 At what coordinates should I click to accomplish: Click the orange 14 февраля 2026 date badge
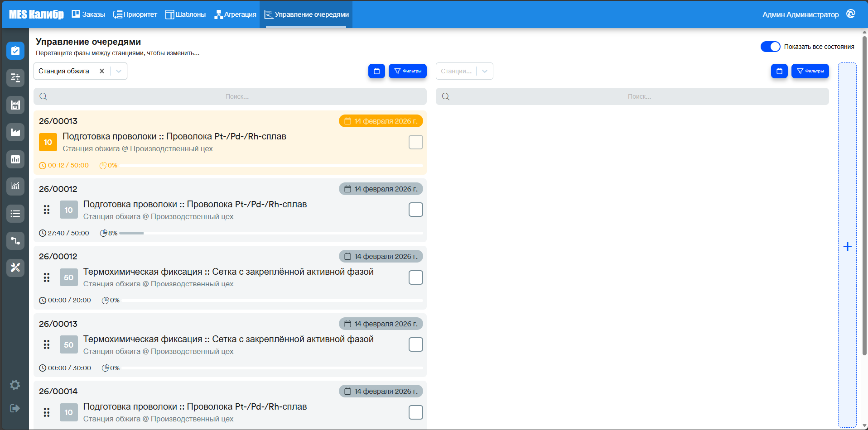coord(381,121)
